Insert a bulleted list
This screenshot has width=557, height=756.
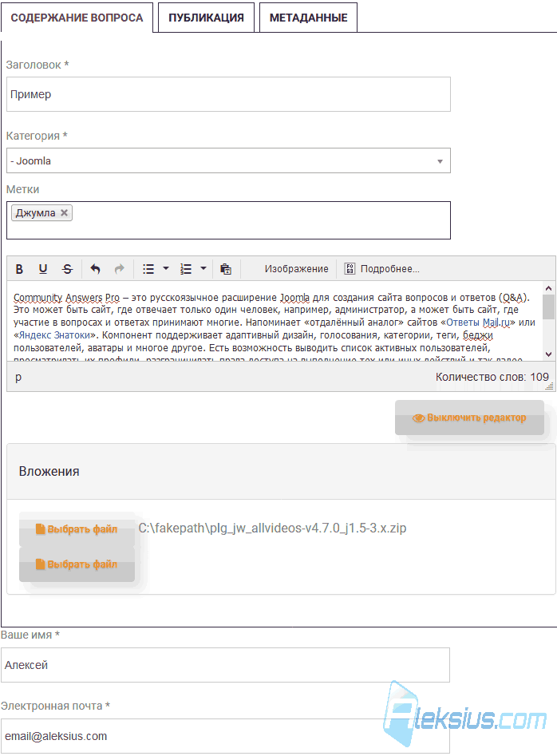click(x=148, y=269)
